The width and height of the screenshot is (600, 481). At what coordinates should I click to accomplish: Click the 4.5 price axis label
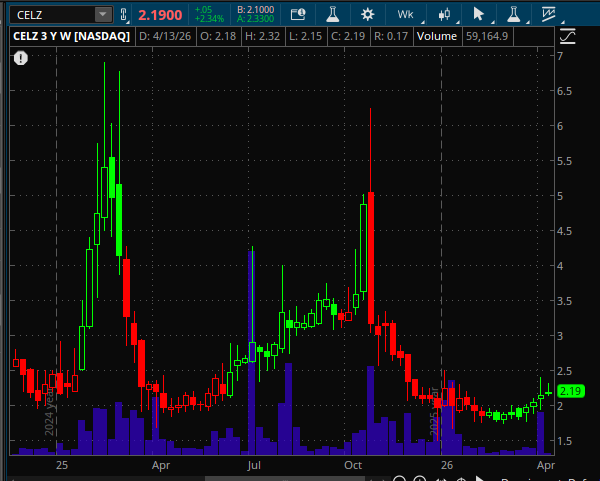pyautogui.click(x=564, y=231)
